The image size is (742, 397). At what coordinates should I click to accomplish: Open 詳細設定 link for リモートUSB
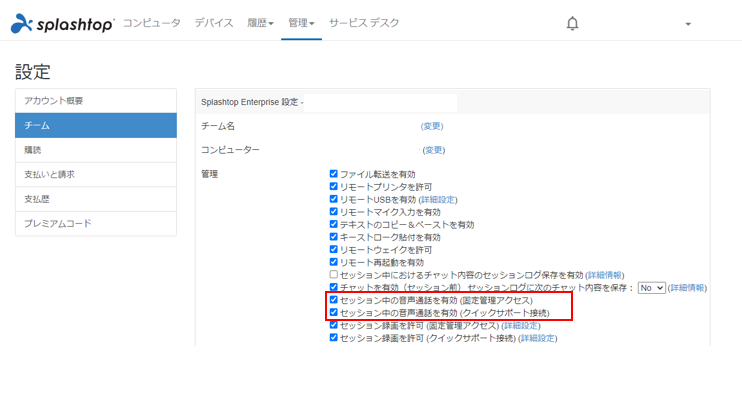[x=438, y=200]
